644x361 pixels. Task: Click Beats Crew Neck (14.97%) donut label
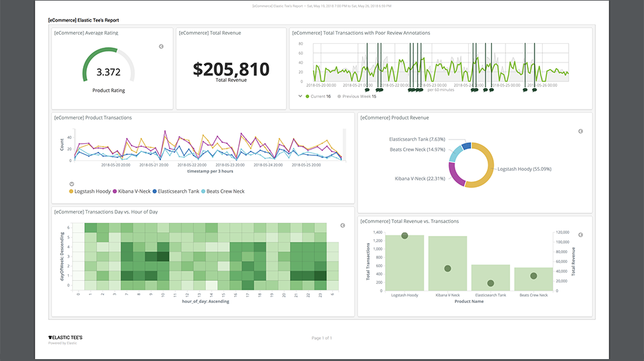[x=417, y=150]
